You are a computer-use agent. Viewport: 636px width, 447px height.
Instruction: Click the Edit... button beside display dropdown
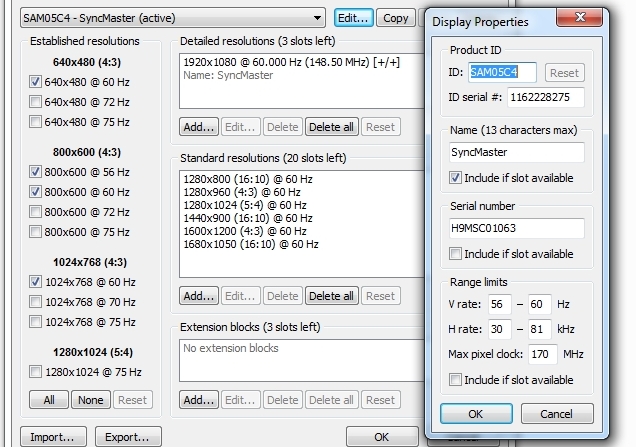coord(353,18)
